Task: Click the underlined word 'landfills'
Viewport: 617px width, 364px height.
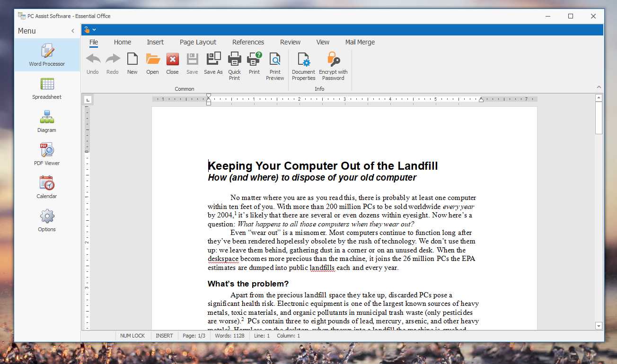Action: point(322,268)
